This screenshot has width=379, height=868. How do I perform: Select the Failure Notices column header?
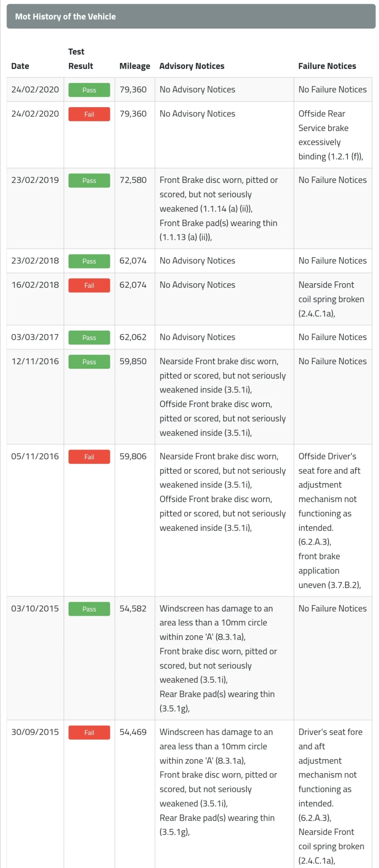[327, 66]
